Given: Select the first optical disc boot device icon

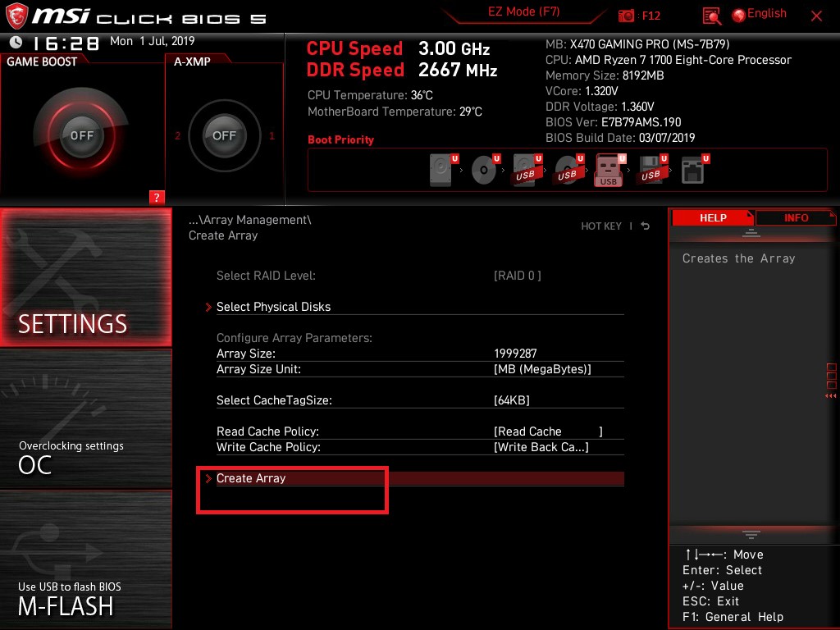Looking at the screenshot, I should point(484,171).
